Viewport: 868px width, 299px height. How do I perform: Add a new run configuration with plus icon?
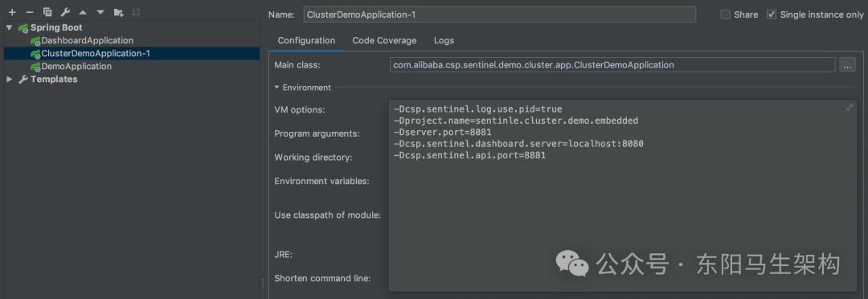(x=13, y=12)
